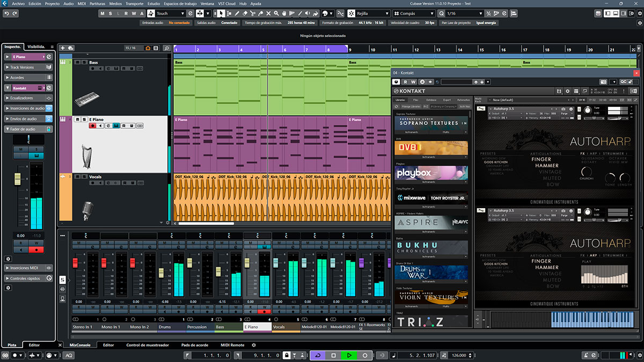Click the Add Track plus icon
644x362 pixels.
[x=63, y=48]
